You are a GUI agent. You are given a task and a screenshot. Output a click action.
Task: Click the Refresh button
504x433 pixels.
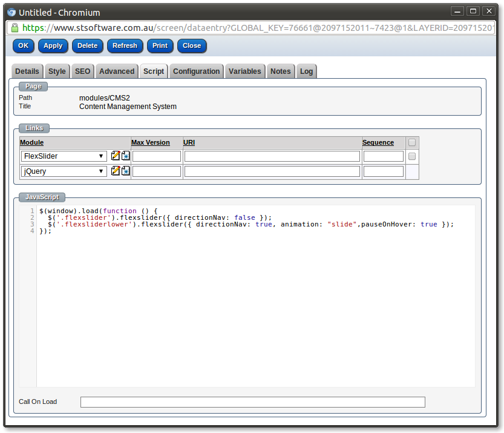click(125, 45)
